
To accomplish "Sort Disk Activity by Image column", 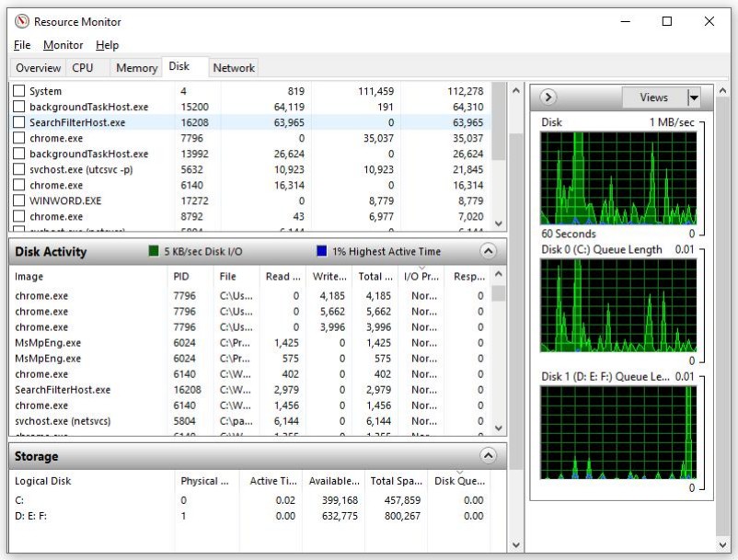I will pos(88,277).
